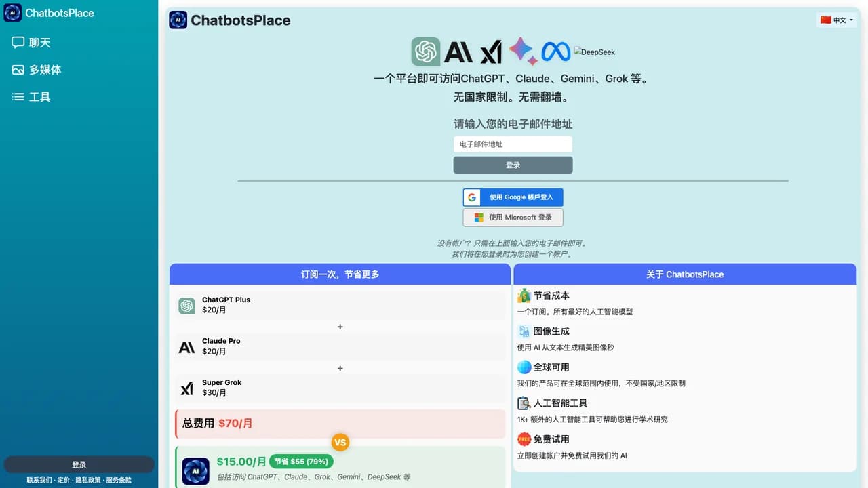Click the 总费用 $70/月 text

[218, 423]
